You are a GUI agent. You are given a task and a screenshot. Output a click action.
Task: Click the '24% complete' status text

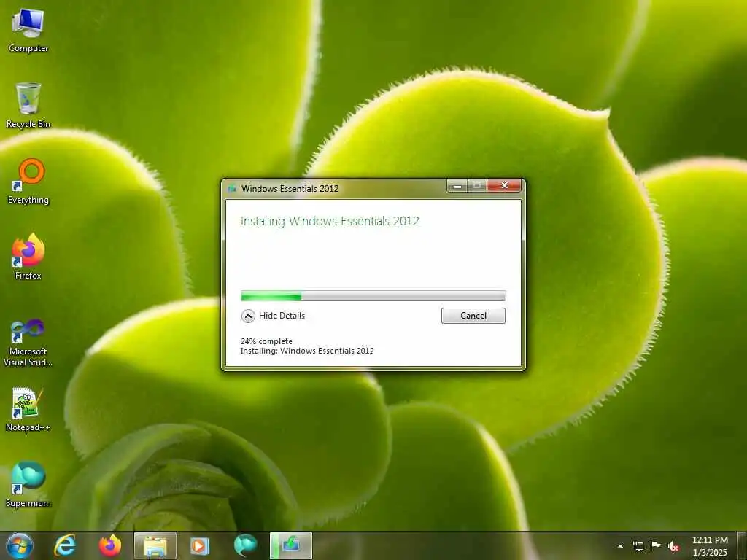click(266, 341)
